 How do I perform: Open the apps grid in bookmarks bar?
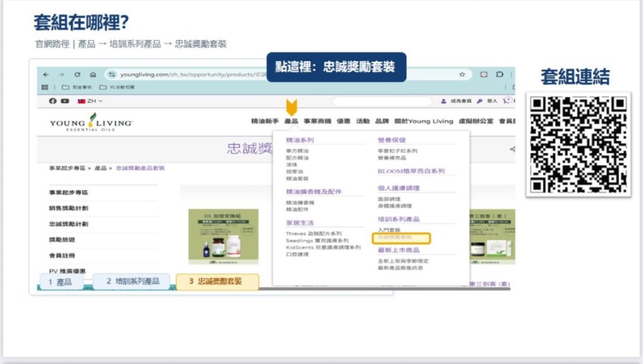45,87
